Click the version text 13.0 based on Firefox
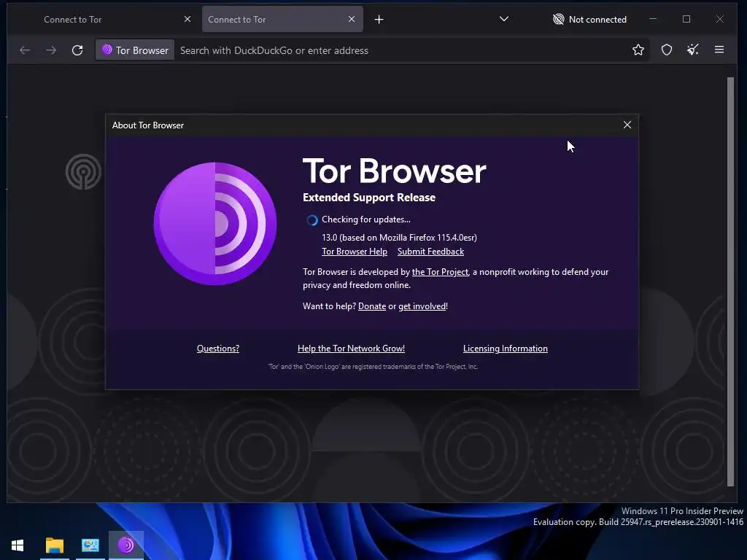This screenshot has width=747, height=560. tap(399, 238)
